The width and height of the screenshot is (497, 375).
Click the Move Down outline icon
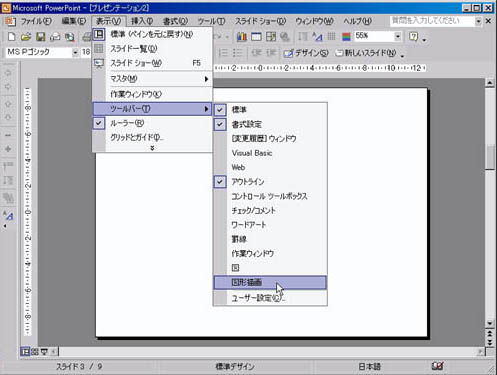8,117
